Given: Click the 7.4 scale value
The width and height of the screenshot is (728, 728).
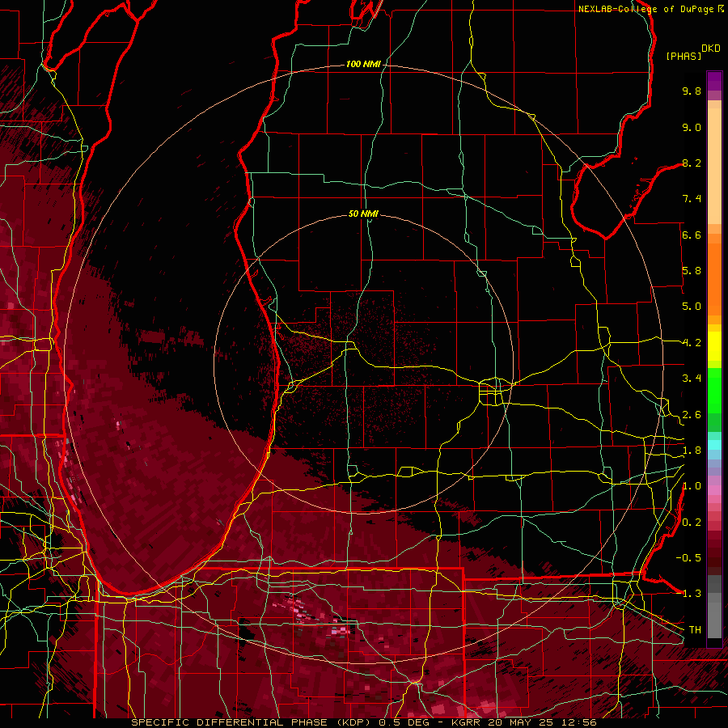Looking at the screenshot, I should 692,199.
